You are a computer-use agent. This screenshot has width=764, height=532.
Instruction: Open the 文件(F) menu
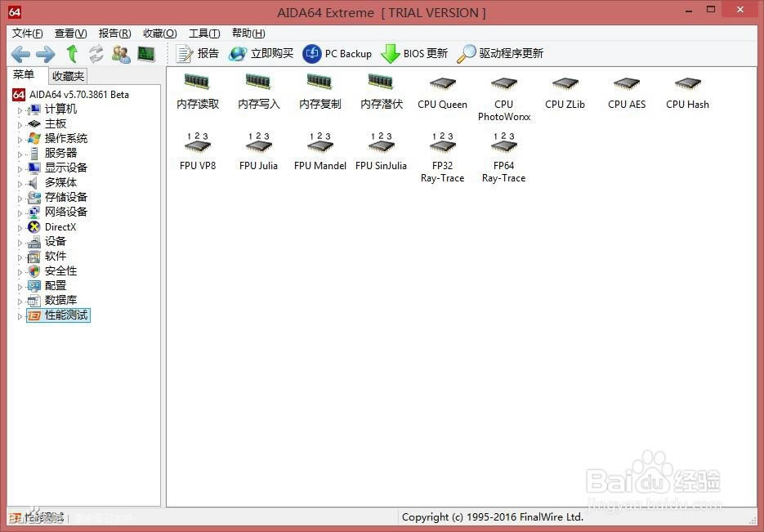27,34
